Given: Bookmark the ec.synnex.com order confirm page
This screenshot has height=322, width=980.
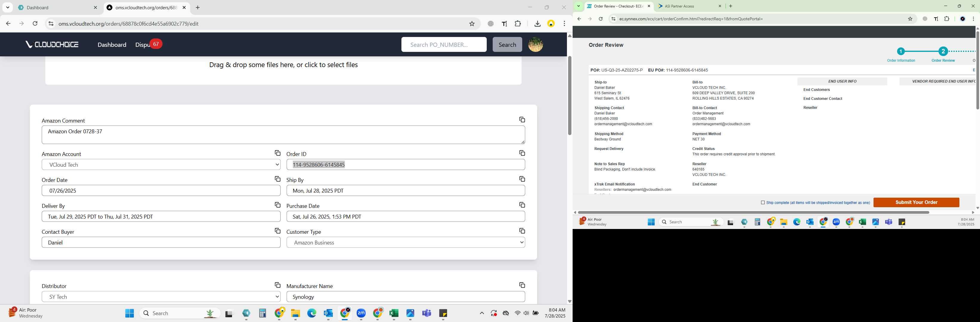Looking at the screenshot, I should coord(910,18).
